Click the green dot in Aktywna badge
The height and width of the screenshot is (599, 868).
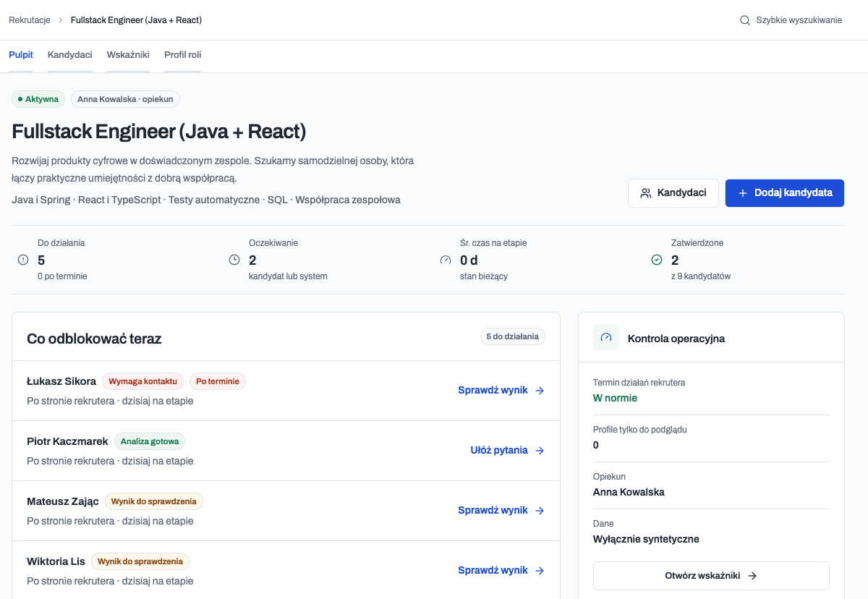[20, 99]
